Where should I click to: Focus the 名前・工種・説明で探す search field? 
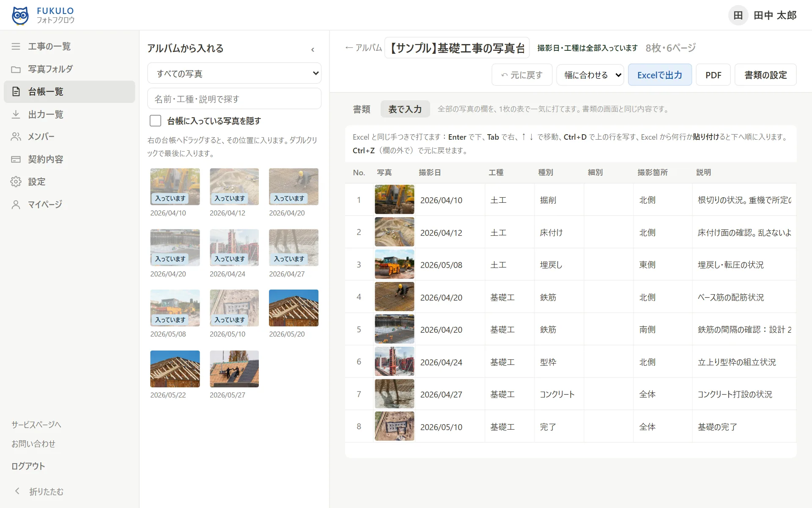tap(234, 99)
